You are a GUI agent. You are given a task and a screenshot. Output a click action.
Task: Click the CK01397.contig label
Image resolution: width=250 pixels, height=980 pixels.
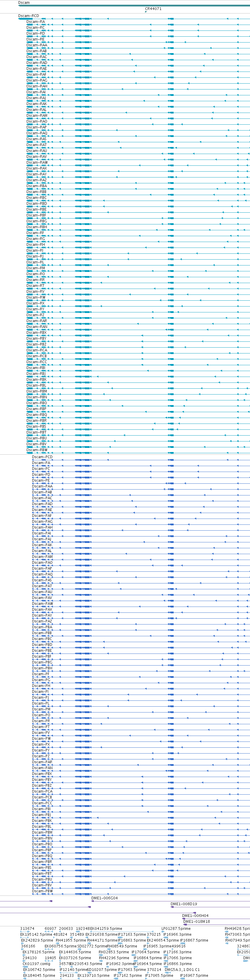click(x=37, y=964)
